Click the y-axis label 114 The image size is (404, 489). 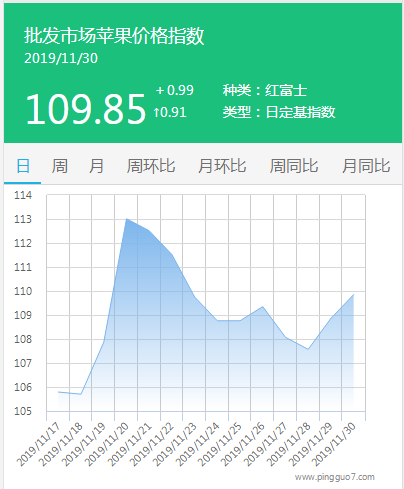click(x=23, y=195)
